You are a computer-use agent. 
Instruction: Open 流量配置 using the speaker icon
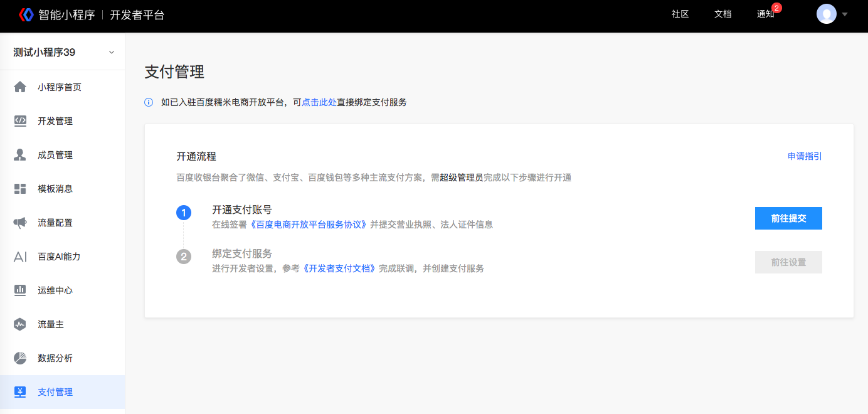coord(19,222)
